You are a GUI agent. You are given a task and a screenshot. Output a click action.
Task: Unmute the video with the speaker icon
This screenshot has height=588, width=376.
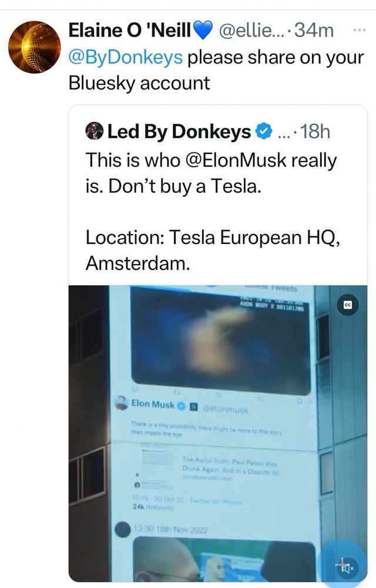[x=347, y=568]
